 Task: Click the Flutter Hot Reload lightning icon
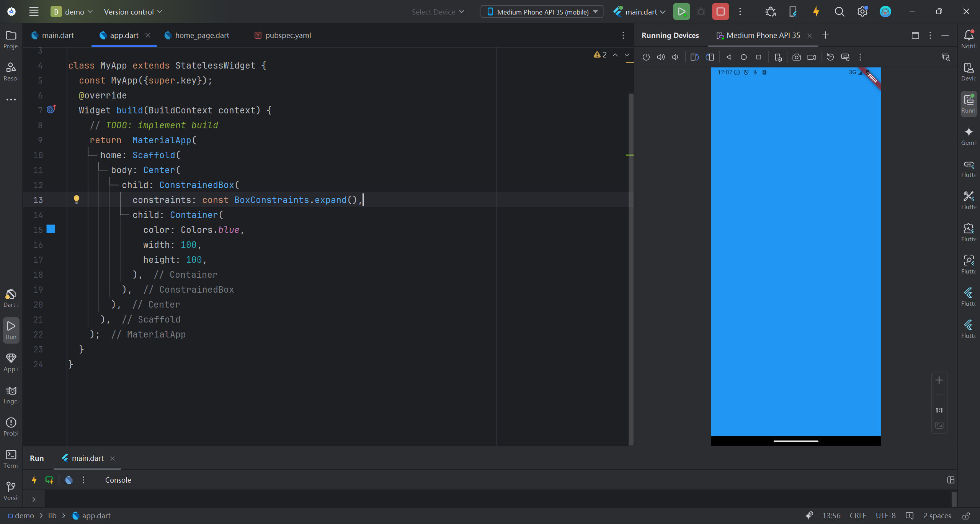[816, 12]
